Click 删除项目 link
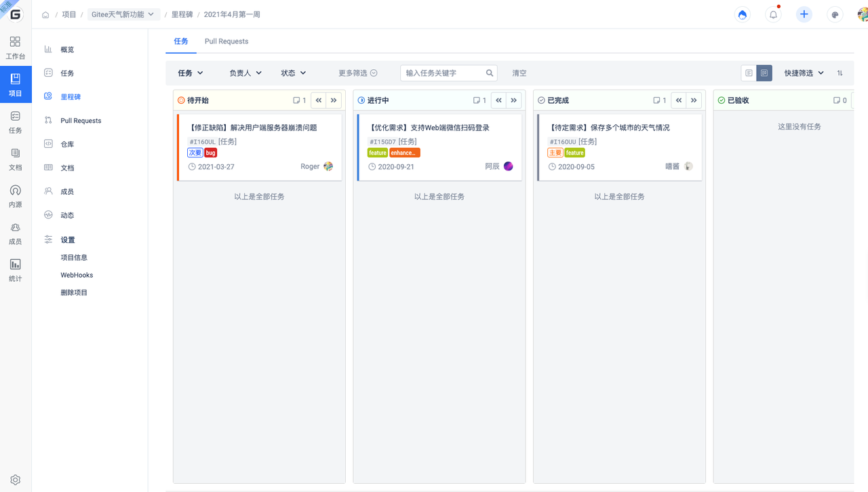Screen dimensions: 868x492 tap(74, 293)
